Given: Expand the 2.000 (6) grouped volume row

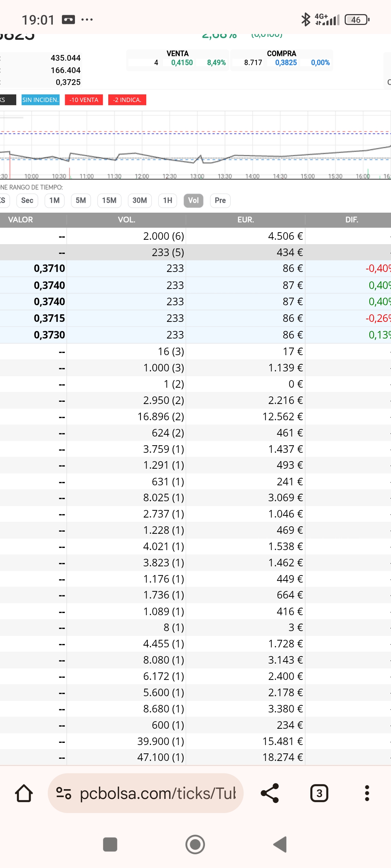Looking at the screenshot, I should pos(163,236).
